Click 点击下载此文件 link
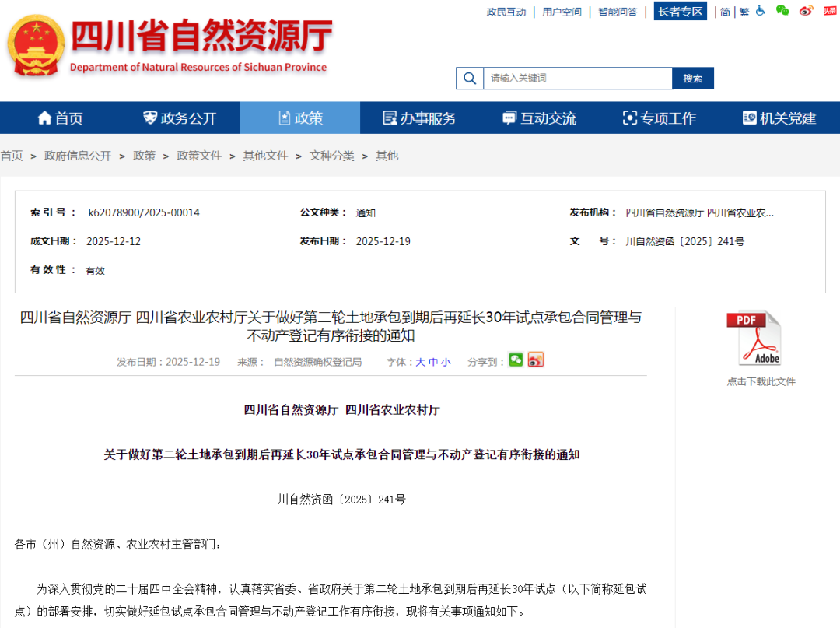 [x=761, y=381]
